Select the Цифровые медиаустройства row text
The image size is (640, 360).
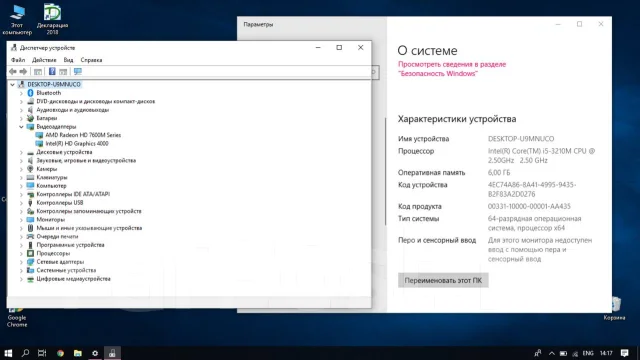pyautogui.click(x=73, y=279)
